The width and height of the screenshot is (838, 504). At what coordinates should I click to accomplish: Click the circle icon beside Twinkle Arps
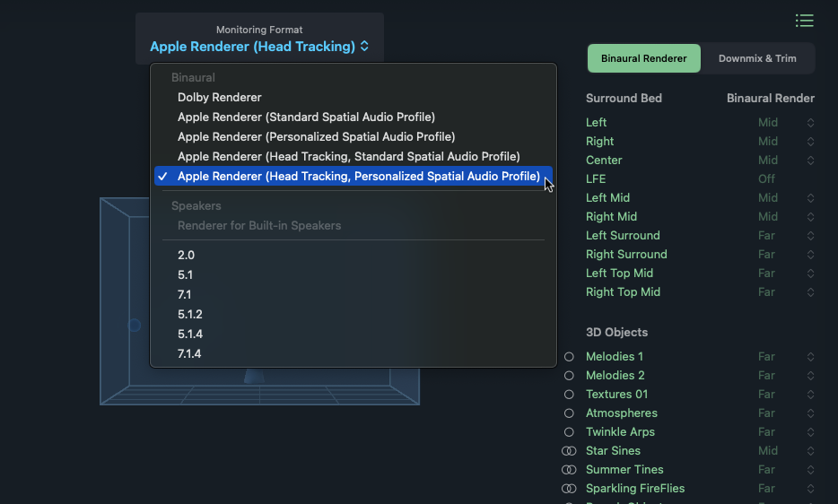point(569,432)
